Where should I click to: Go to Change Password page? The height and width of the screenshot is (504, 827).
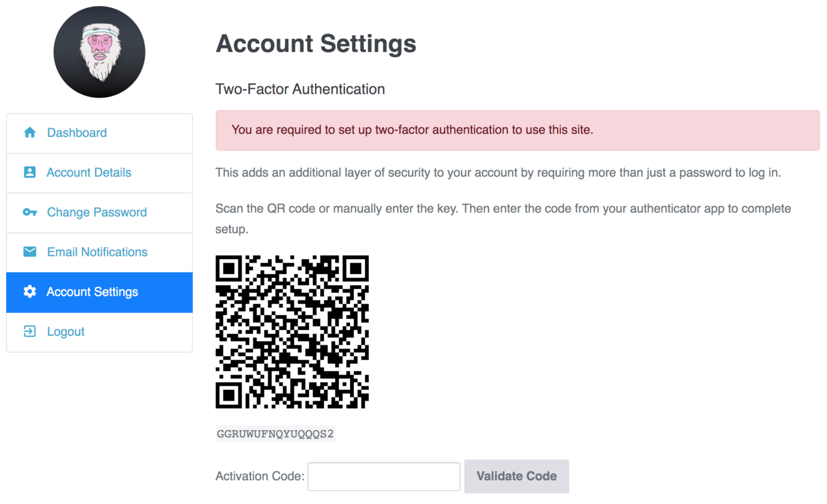tap(99, 213)
